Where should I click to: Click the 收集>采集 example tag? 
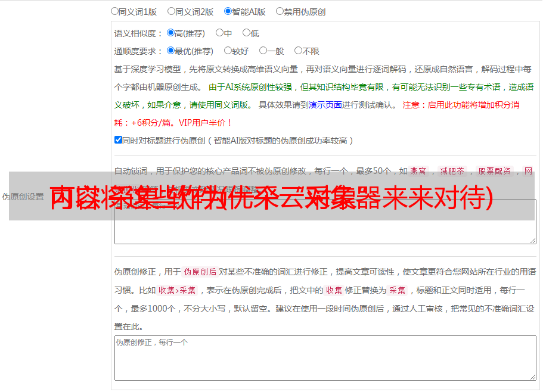tap(177, 290)
